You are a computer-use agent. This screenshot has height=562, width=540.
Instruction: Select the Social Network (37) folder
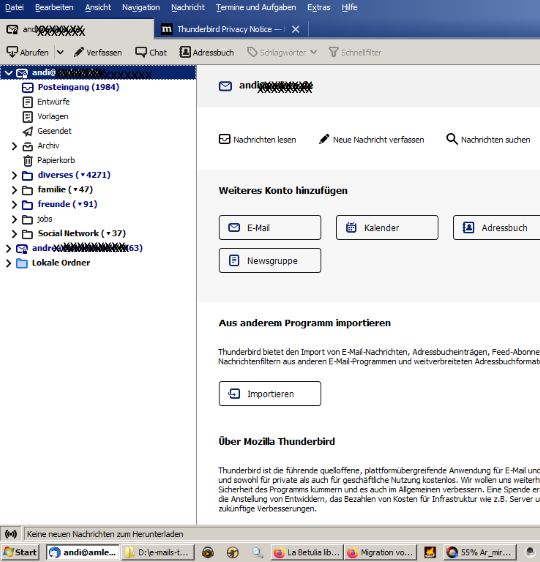[x=82, y=233]
